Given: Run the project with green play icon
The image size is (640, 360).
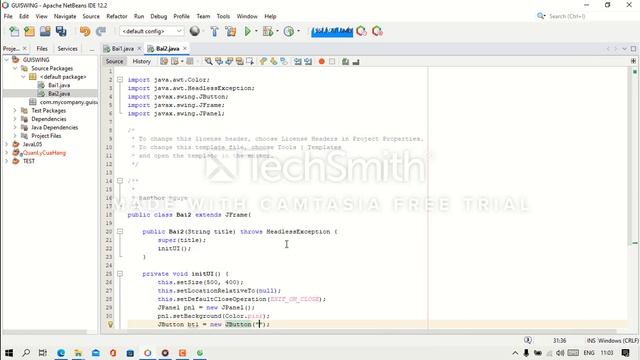Looking at the screenshot, I should coord(247,31).
